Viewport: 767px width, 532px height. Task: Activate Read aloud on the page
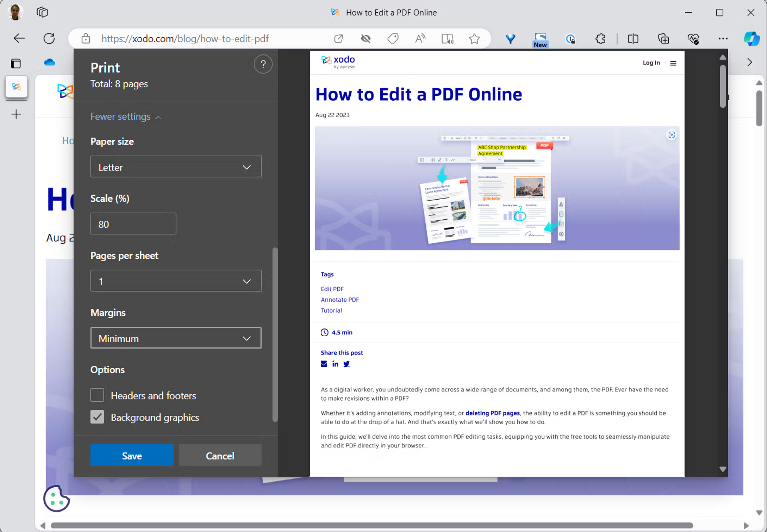(x=420, y=38)
